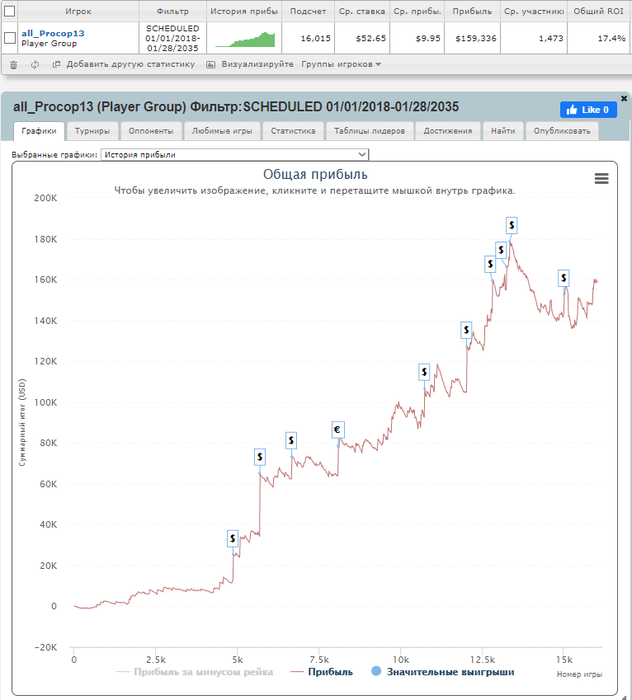The height and width of the screenshot is (700, 632).
Task: Sort by the Фильтр column header
Action: click(x=173, y=11)
